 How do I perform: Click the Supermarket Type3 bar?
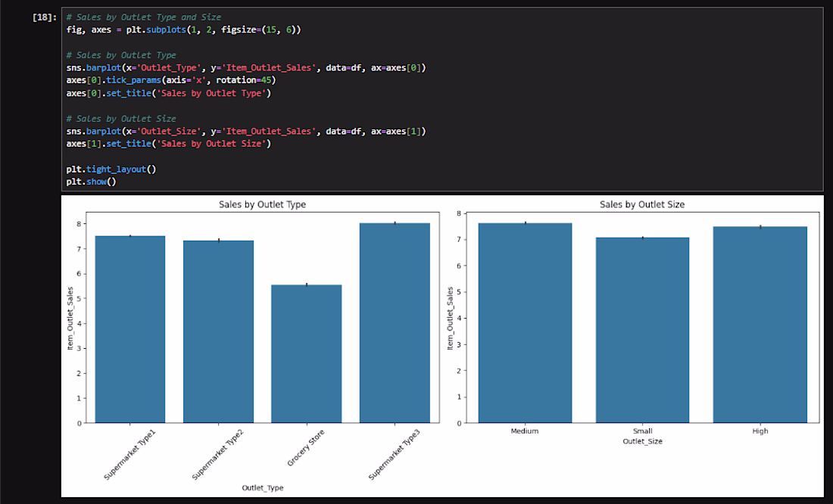[x=395, y=323]
